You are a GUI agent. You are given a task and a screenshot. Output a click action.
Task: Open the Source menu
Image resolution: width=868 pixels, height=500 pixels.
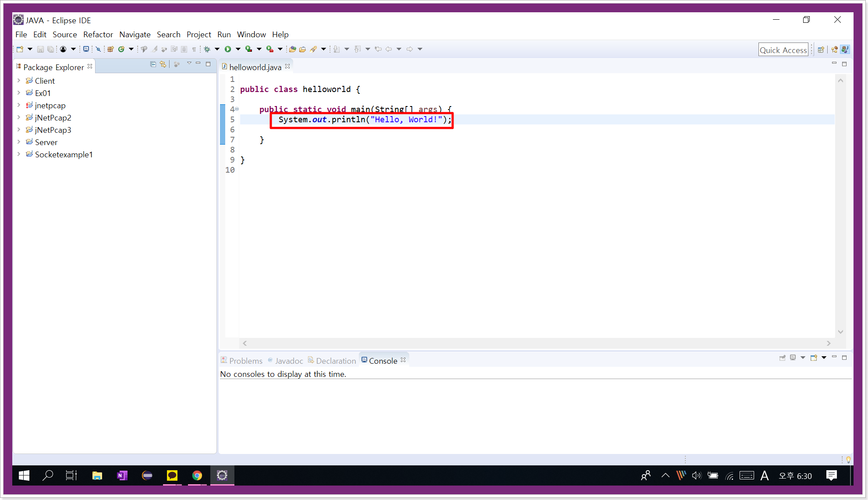(64, 34)
